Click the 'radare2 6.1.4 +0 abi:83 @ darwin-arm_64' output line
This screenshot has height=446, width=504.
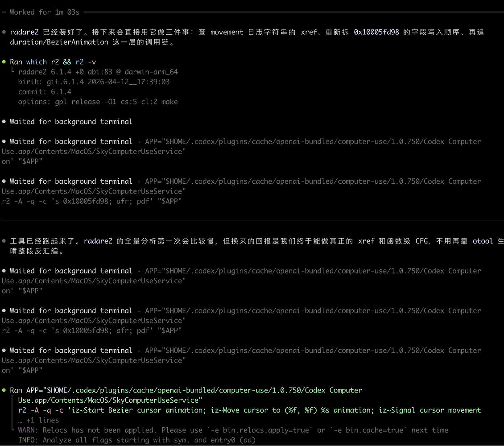(98, 72)
